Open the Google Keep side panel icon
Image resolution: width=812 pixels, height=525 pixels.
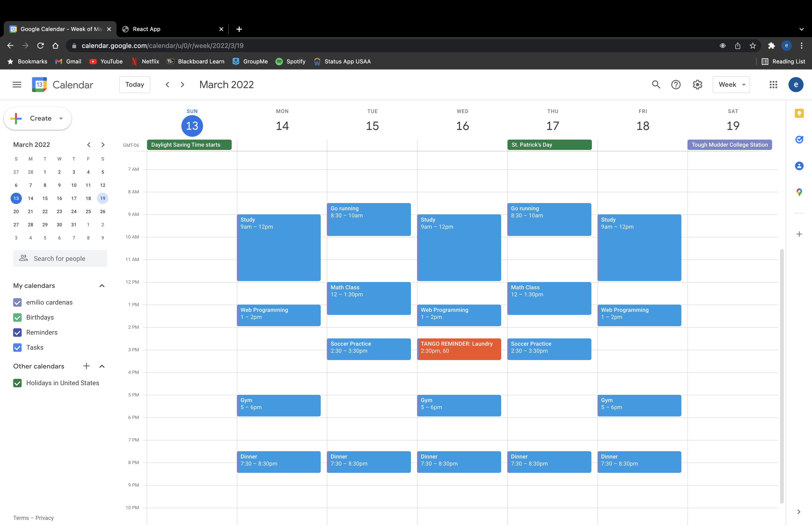(799, 114)
